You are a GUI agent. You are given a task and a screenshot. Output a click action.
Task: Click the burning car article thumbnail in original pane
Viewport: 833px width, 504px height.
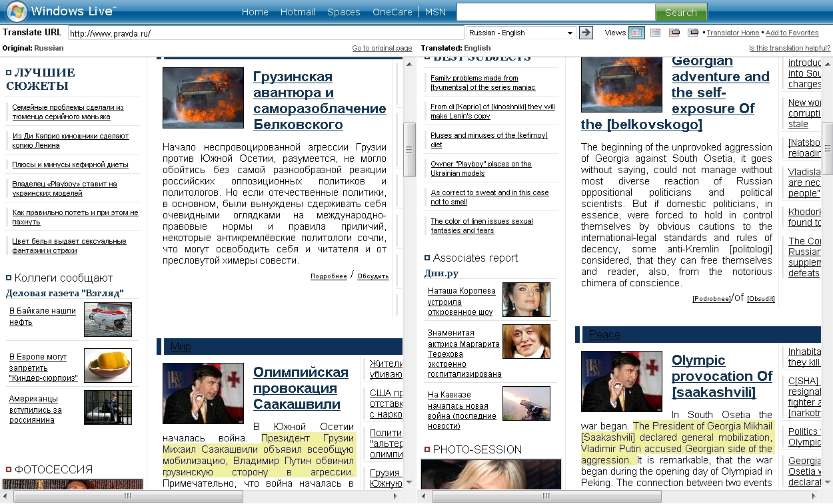point(194,97)
